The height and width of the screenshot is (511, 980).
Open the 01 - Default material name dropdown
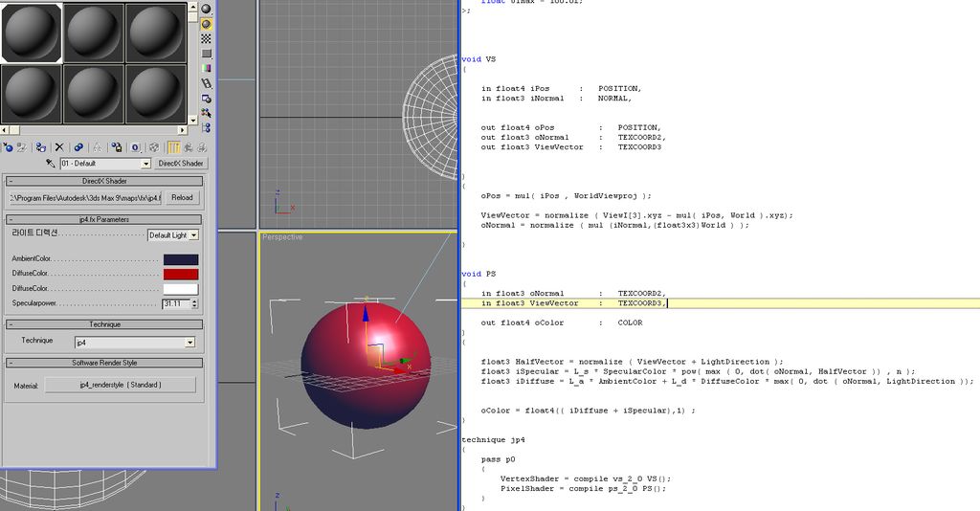pos(145,164)
